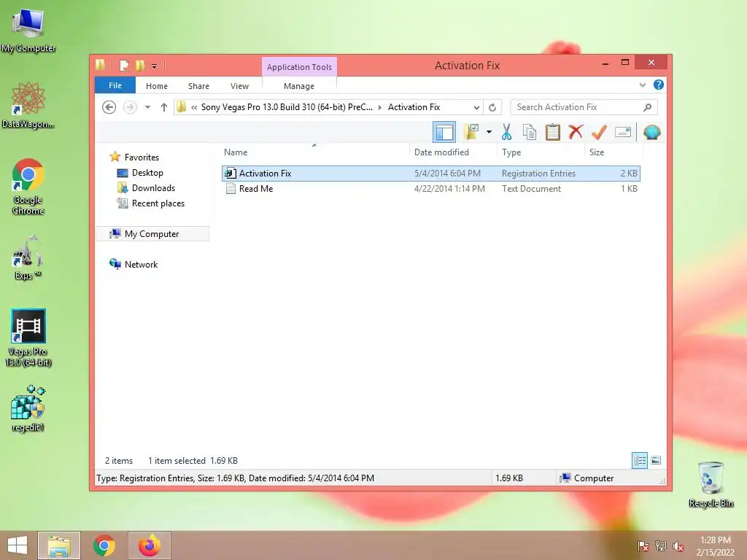Open Google Chrome desktop shortcut
747x560 pixels.
(28, 186)
